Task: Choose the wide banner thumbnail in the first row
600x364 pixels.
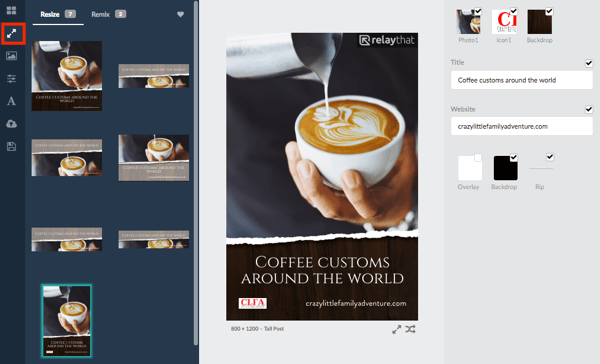Action: click(153, 76)
